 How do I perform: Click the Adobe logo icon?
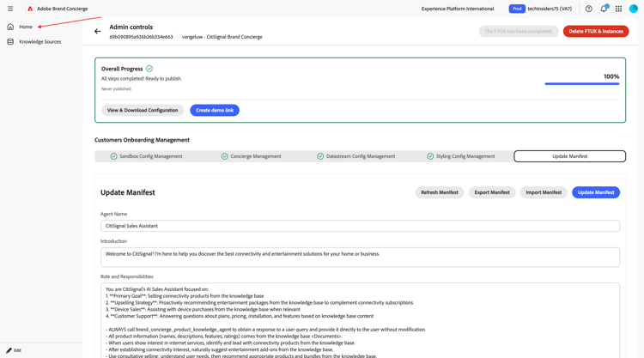pyautogui.click(x=30, y=9)
